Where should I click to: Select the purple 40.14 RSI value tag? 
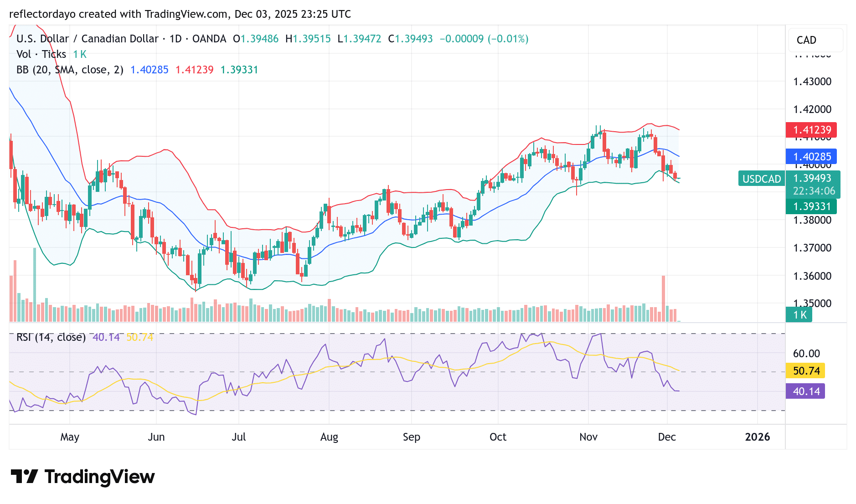pos(805,391)
